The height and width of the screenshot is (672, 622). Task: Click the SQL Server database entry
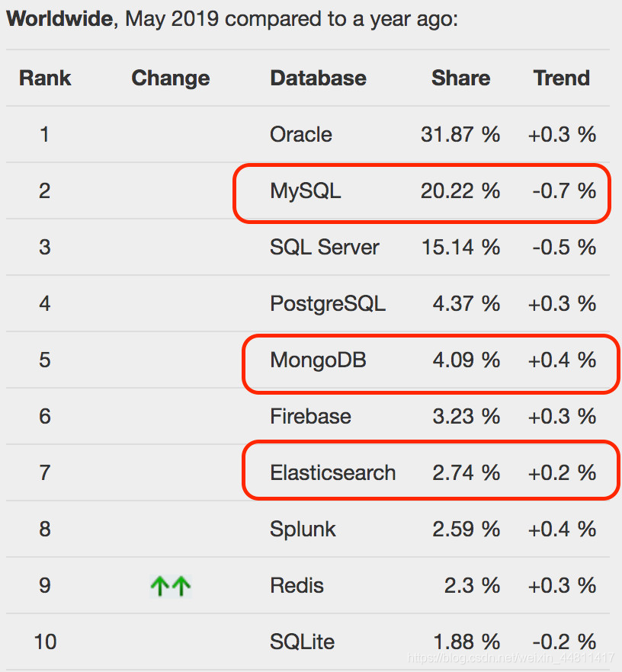tap(325, 248)
